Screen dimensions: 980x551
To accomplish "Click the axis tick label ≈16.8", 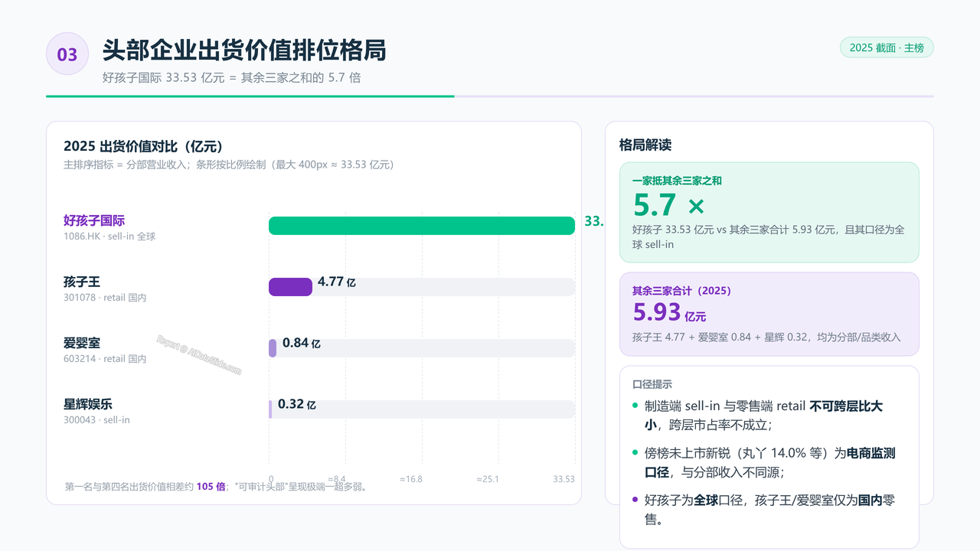I will [x=411, y=479].
